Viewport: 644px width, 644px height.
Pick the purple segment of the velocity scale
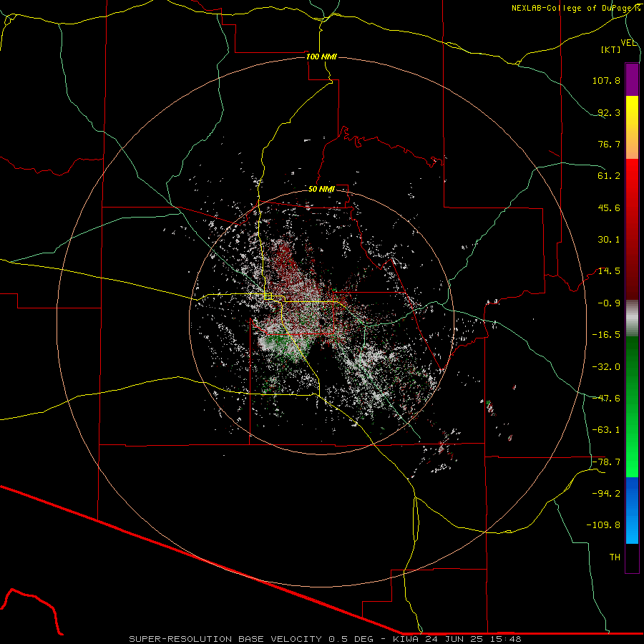(632, 80)
